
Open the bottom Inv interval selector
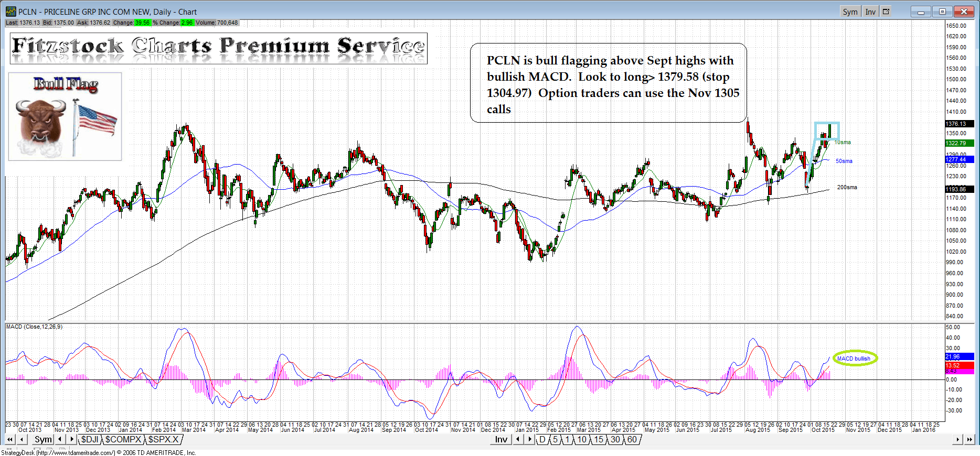click(x=501, y=439)
